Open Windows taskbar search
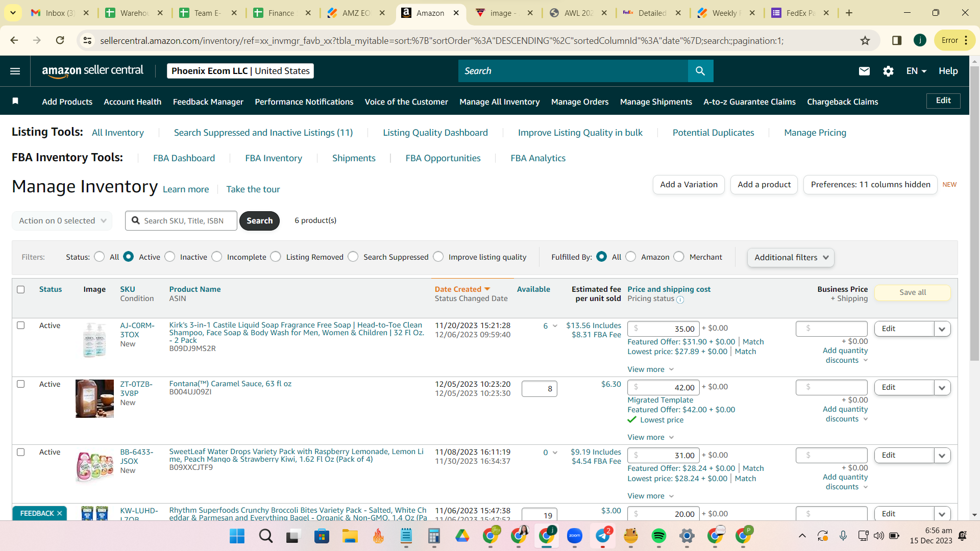The image size is (980, 551). [x=265, y=536]
